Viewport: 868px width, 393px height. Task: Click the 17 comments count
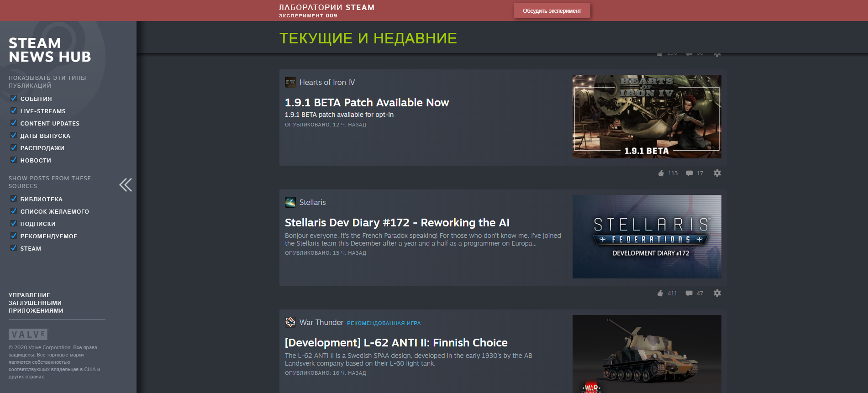(700, 173)
